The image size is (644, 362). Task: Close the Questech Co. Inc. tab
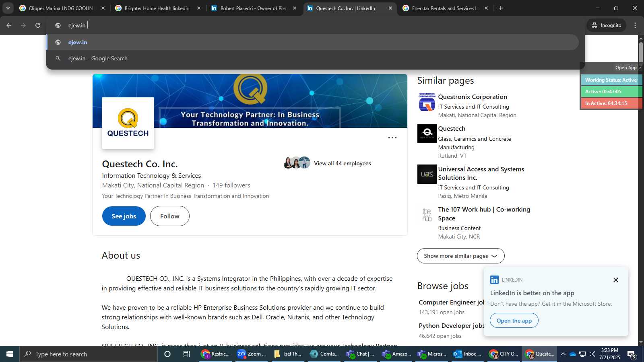click(390, 8)
